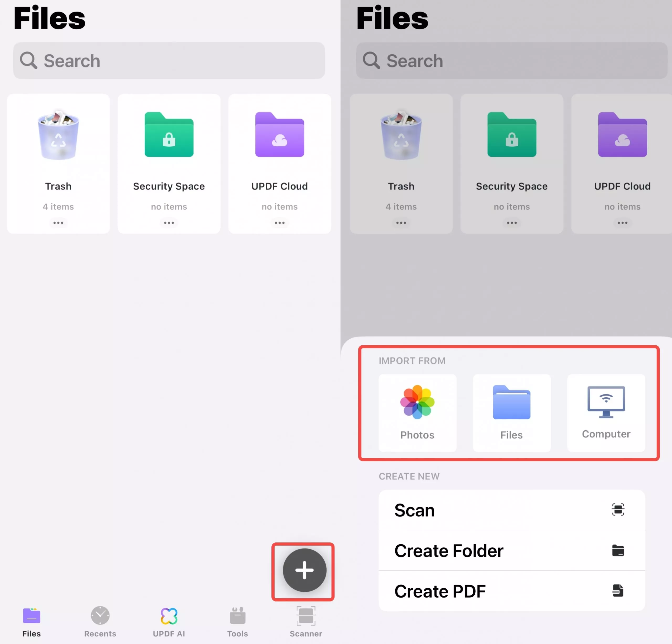Open the Scanner tab
Screen dimensions: 672x644
click(x=306, y=621)
